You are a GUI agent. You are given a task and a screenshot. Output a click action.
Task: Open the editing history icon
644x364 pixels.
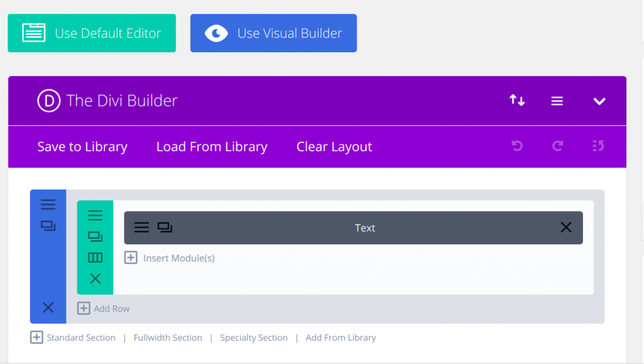point(598,145)
